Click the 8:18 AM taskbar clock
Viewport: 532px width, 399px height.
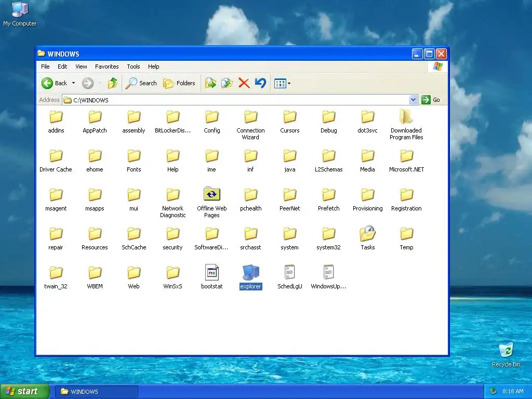click(513, 391)
